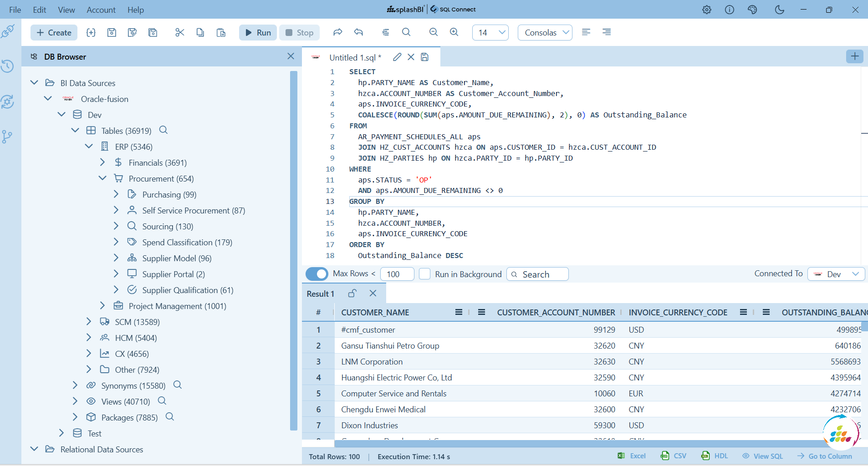The height and width of the screenshot is (466, 868).
Task: Click the Find magnifier icon in toolbar
Action: (406, 32)
